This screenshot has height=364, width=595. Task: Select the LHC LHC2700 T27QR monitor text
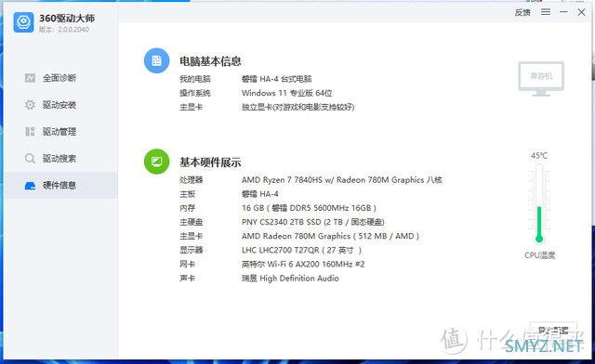[301, 251]
